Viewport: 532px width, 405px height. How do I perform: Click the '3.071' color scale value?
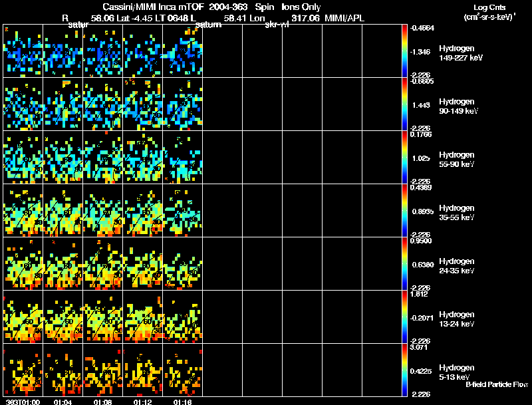click(419, 347)
